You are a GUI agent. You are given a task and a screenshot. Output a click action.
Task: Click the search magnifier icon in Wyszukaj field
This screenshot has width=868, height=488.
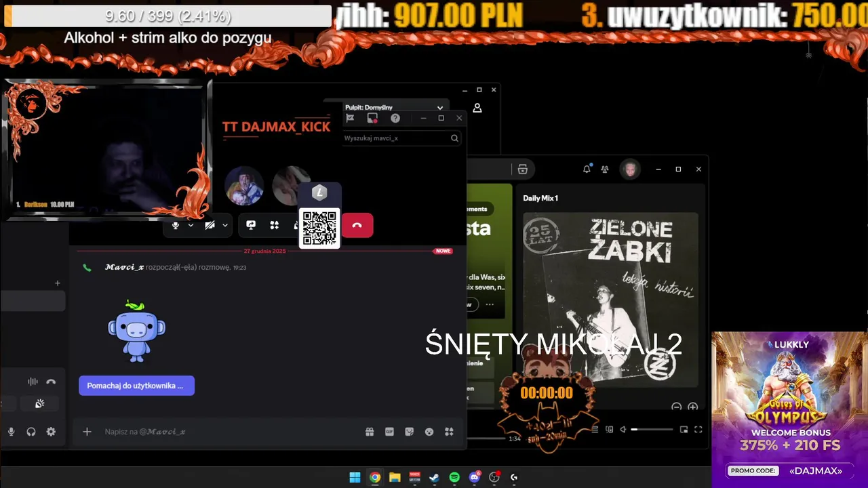[454, 138]
